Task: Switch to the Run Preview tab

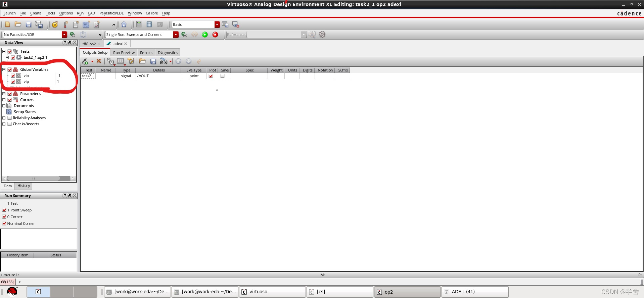Action: point(124,53)
